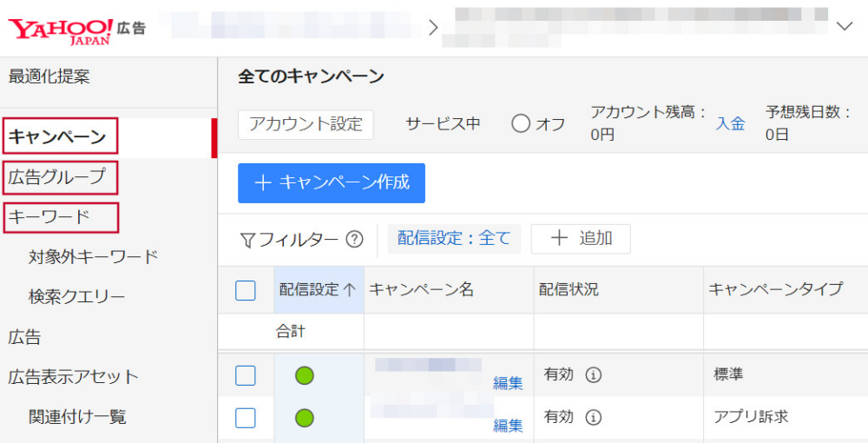Viewport: 868px width, 443px height.
Task: Open キーワード in the sidebar
Action: click(49, 216)
